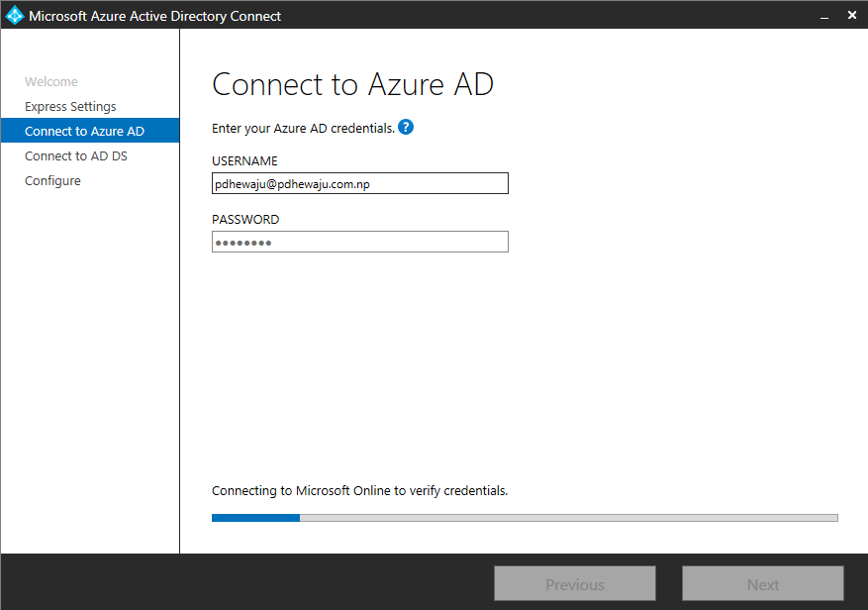This screenshot has width=868, height=610.
Task: Click the window title 'Microsoft Azure Active Directory Connect'
Action: (x=155, y=16)
